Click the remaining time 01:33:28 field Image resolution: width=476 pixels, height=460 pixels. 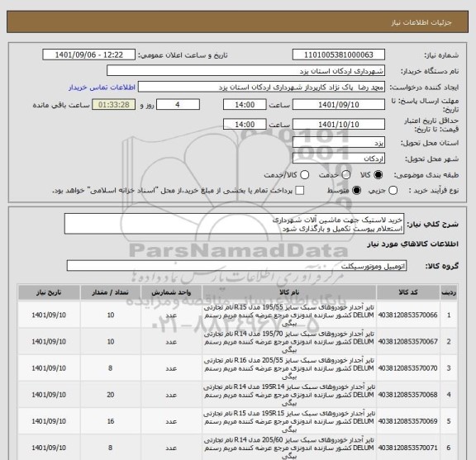(114, 105)
